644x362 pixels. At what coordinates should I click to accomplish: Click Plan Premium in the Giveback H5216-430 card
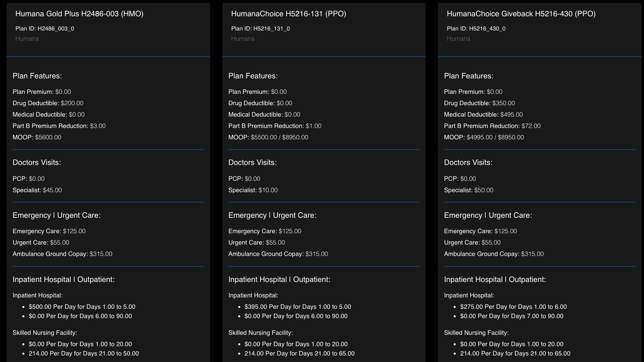[473, 92]
